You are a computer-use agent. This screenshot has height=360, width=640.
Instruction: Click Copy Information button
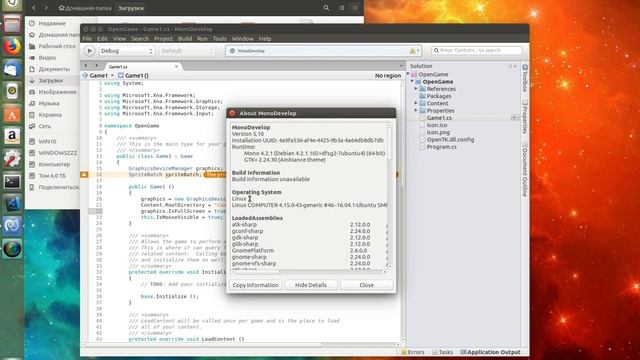[x=256, y=285]
